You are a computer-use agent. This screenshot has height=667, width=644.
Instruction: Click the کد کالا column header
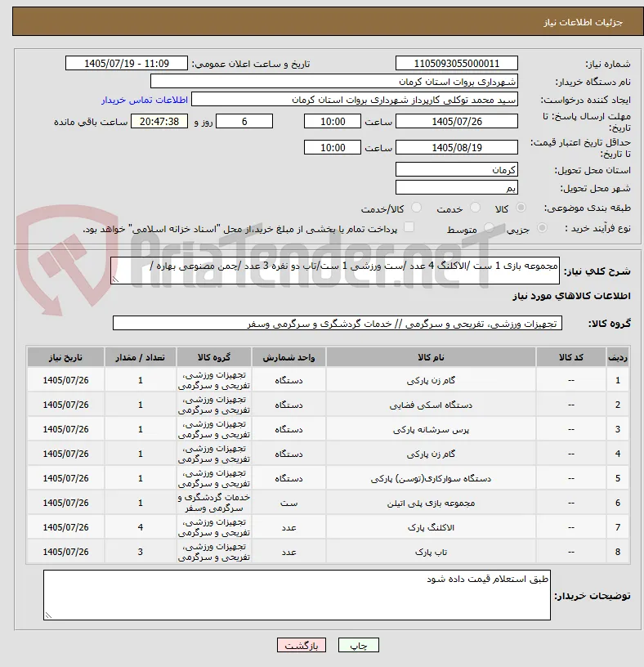[570, 357]
